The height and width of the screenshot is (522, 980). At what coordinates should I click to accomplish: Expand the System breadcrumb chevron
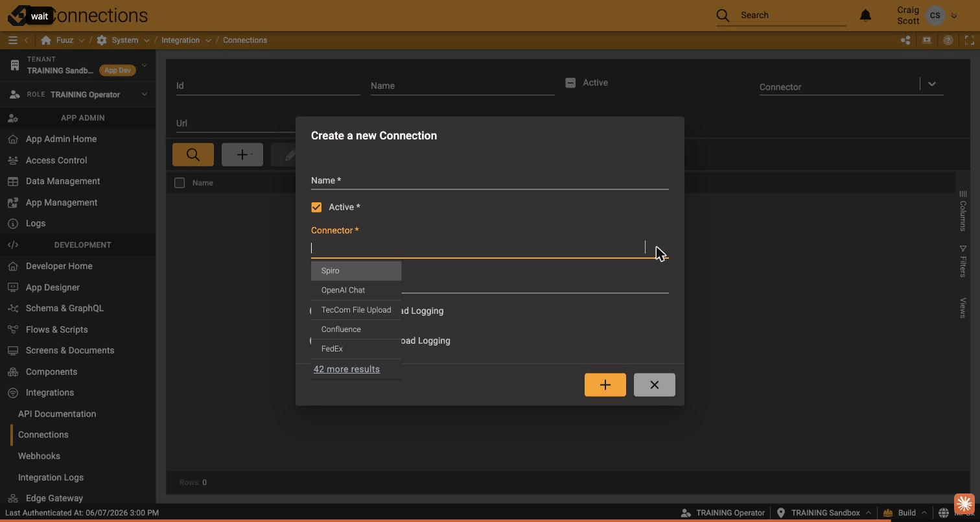click(146, 40)
